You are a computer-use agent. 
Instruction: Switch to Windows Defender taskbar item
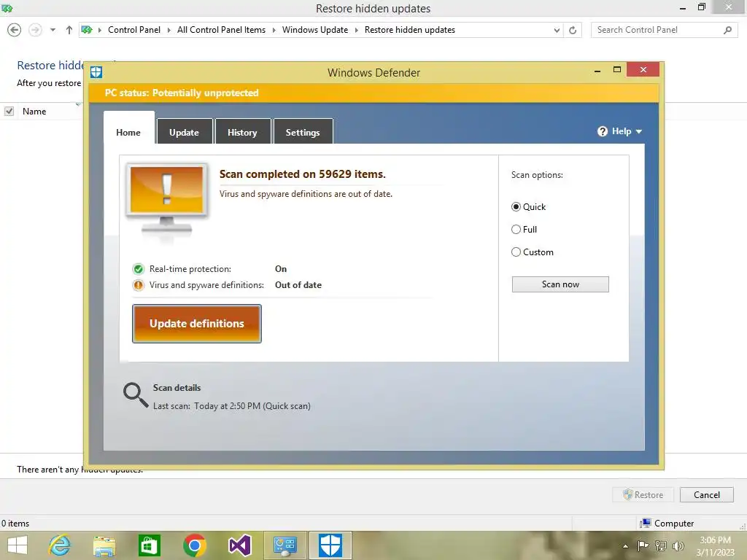(330, 545)
